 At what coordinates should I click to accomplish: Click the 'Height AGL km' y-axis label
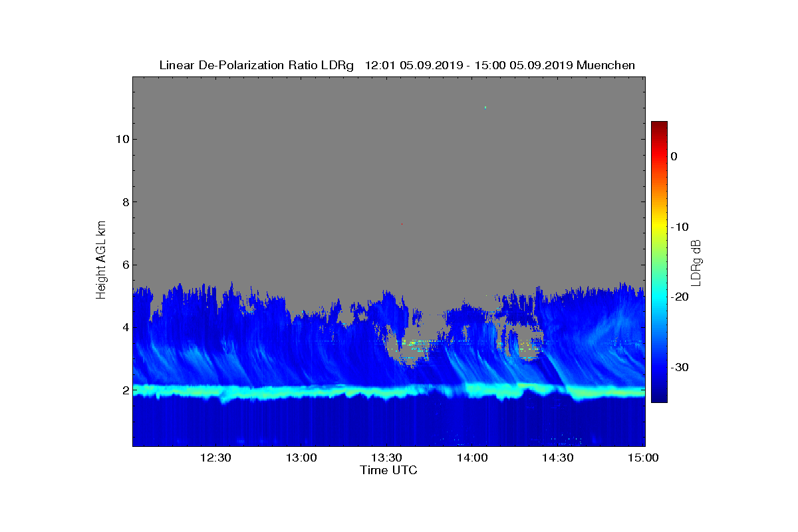(x=101, y=261)
